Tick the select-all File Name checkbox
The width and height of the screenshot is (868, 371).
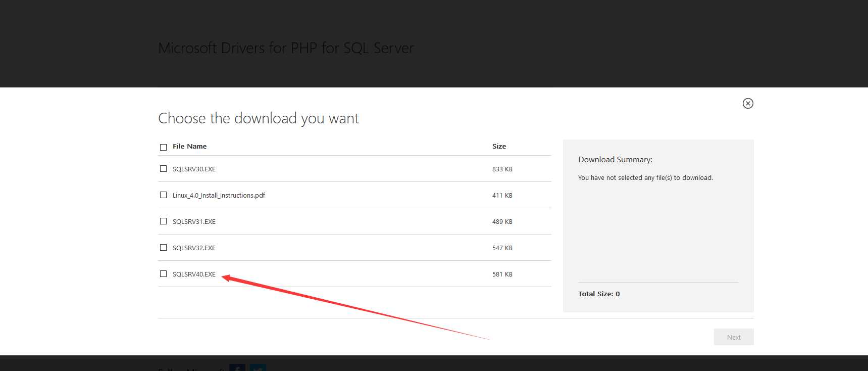click(x=163, y=147)
